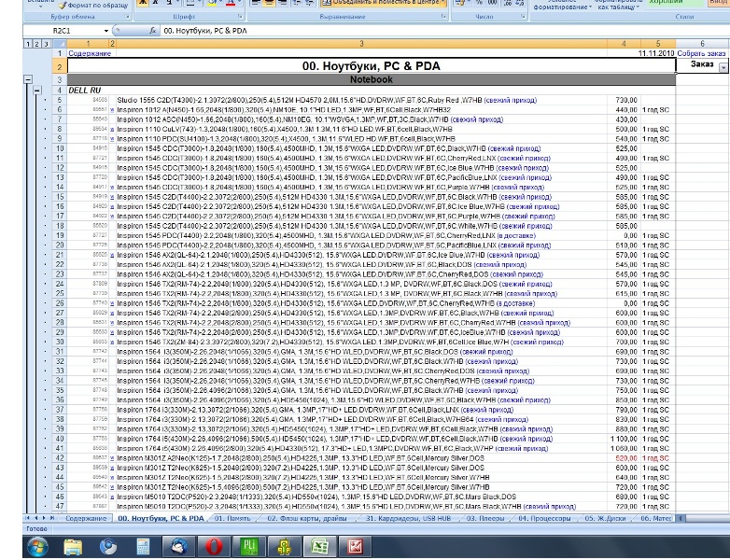Screen dimensions: 730x560
Task: Click Merge and Center (Объединить и поместить в центре)
Action: [x=380, y=3]
